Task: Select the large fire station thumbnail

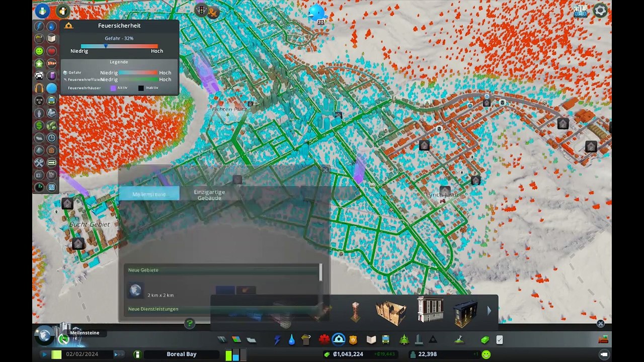Action: 430,310
